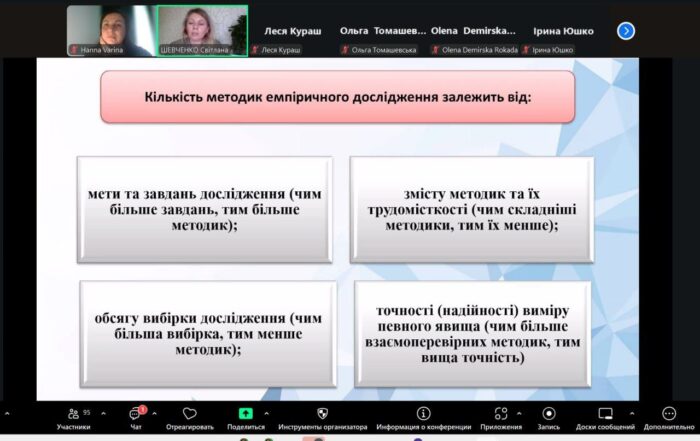Open Доски сообщений whiteboards icon

605,413
